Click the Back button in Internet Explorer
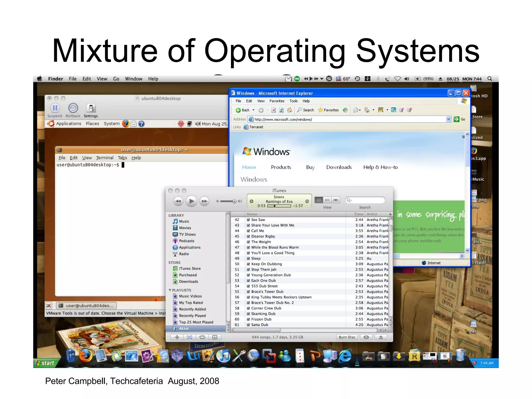Image resolution: width=532 pixels, height=399 pixels. point(243,110)
